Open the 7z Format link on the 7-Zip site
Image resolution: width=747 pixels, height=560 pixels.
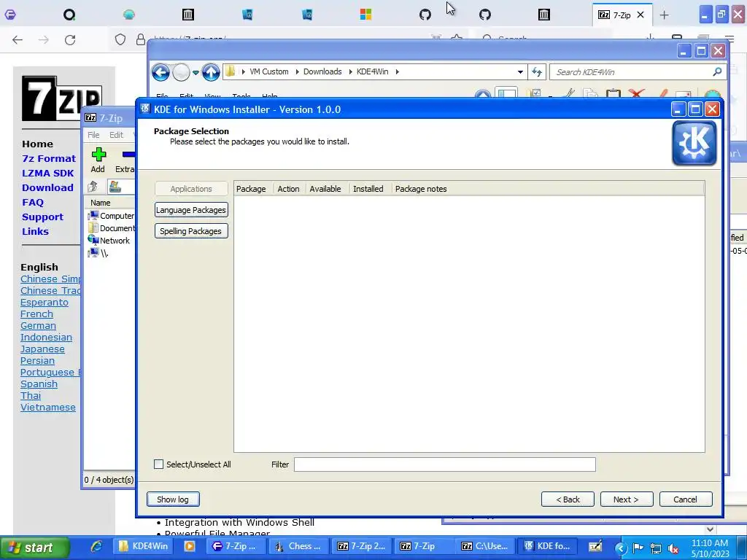49,158
